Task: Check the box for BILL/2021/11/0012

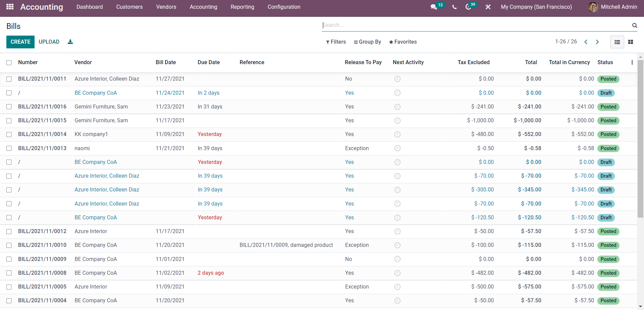Action: coord(9,231)
